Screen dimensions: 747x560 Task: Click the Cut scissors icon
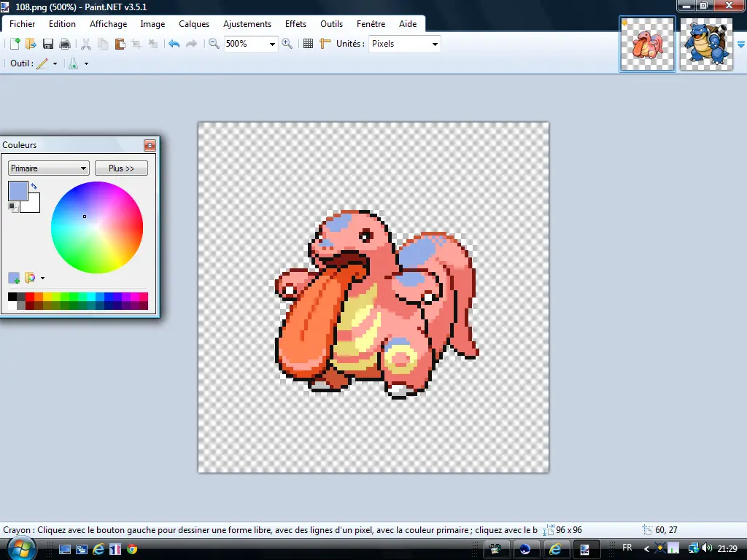[86, 44]
